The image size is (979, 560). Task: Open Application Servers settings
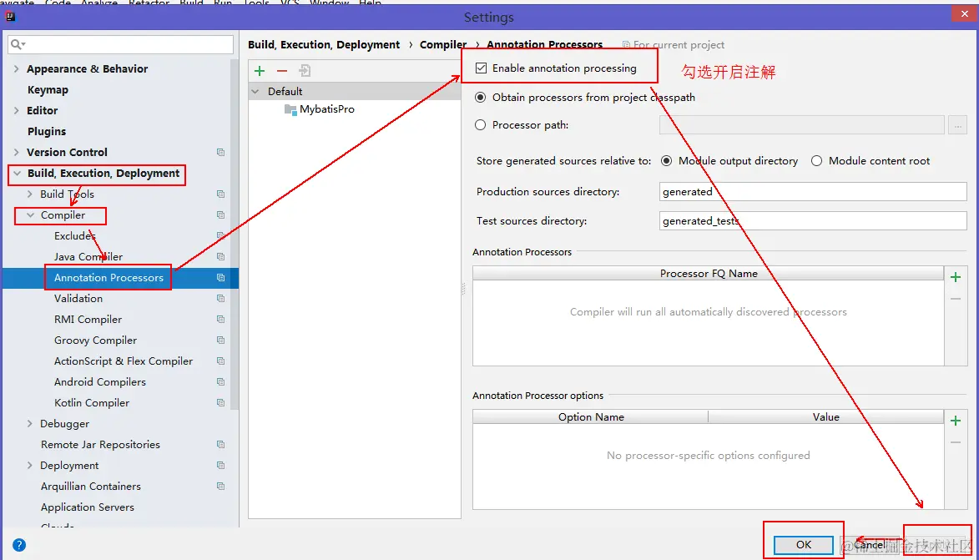(88, 507)
